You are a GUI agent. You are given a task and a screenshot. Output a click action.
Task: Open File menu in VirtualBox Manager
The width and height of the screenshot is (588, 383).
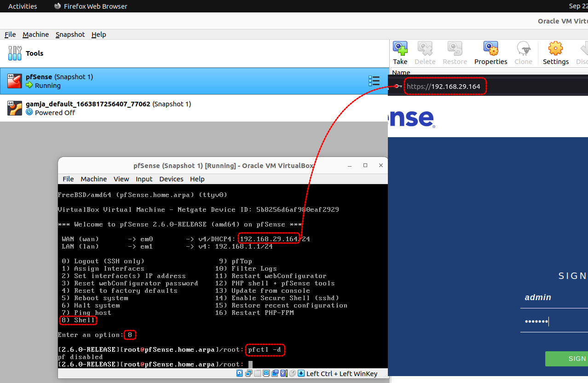tap(10, 35)
